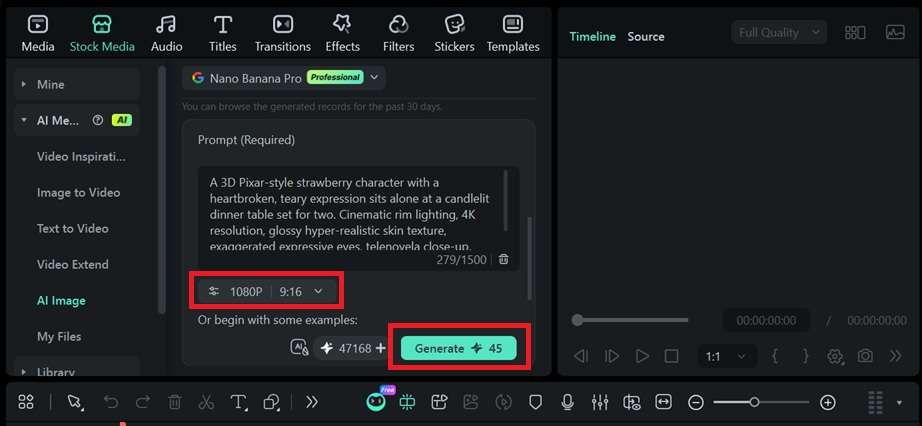The width and height of the screenshot is (922, 426).
Task: Expand more timeline tools double arrow
Action: point(312,402)
